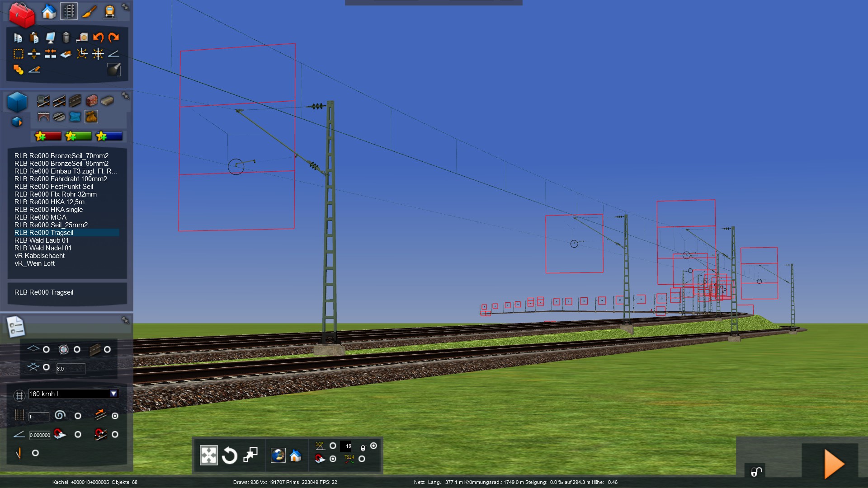
Task: Expand the small blue cube flyout arrow
Action: pos(17,122)
